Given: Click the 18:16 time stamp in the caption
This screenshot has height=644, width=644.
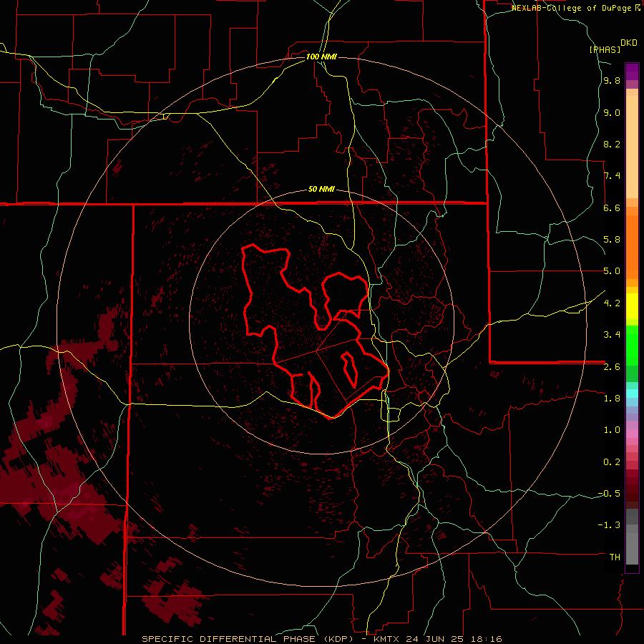Looking at the screenshot, I should (x=487, y=639).
